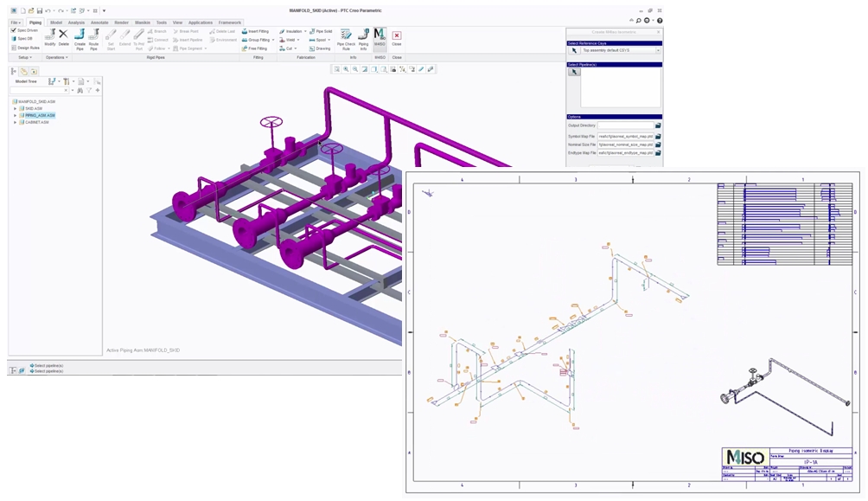Click the Drawing tool in Fabrication group
868x501 pixels.
click(320, 48)
